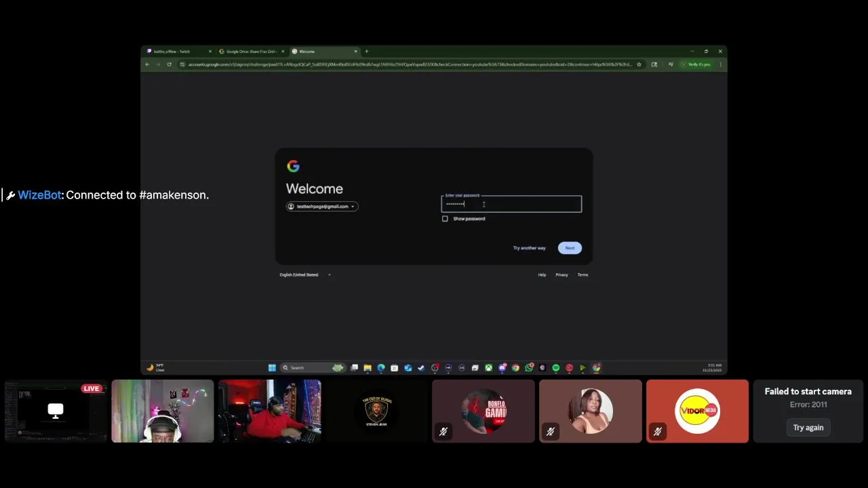Select the LIVE screen share thumbnail

(56, 411)
